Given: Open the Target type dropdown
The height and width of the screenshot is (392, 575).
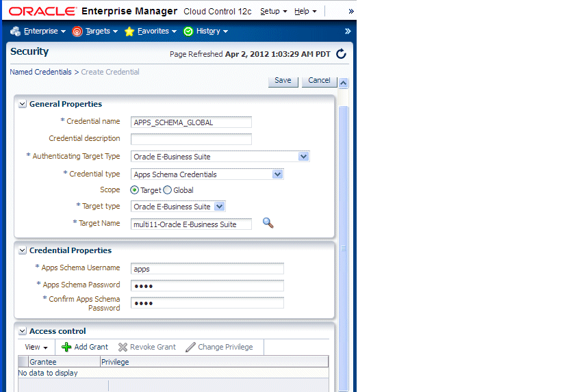Looking at the screenshot, I should point(219,206).
